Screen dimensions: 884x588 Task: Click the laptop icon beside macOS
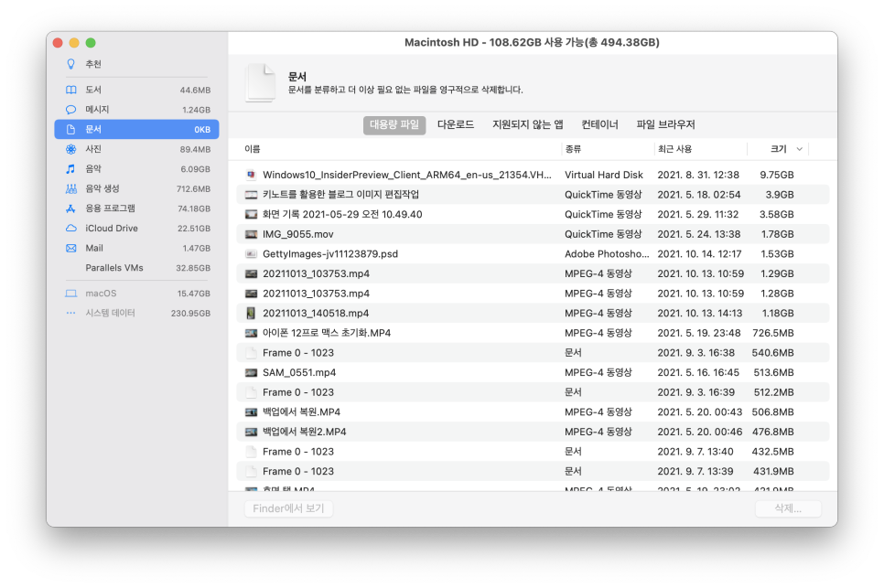(x=71, y=294)
